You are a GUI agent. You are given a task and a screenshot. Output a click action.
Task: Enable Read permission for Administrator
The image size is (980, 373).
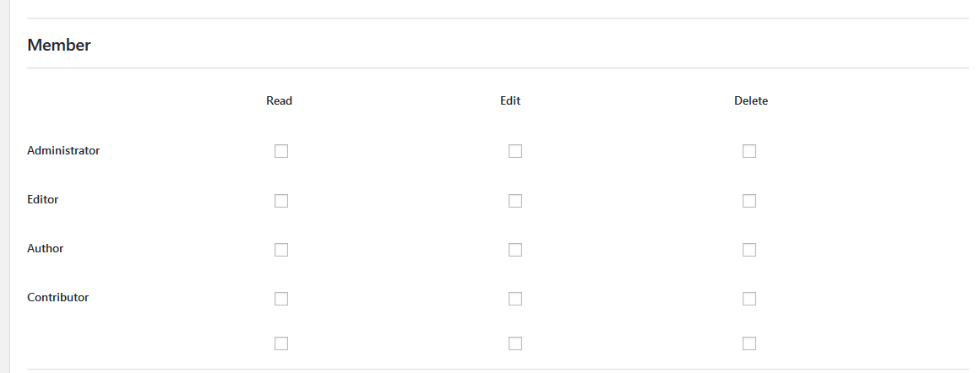[281, 151]
